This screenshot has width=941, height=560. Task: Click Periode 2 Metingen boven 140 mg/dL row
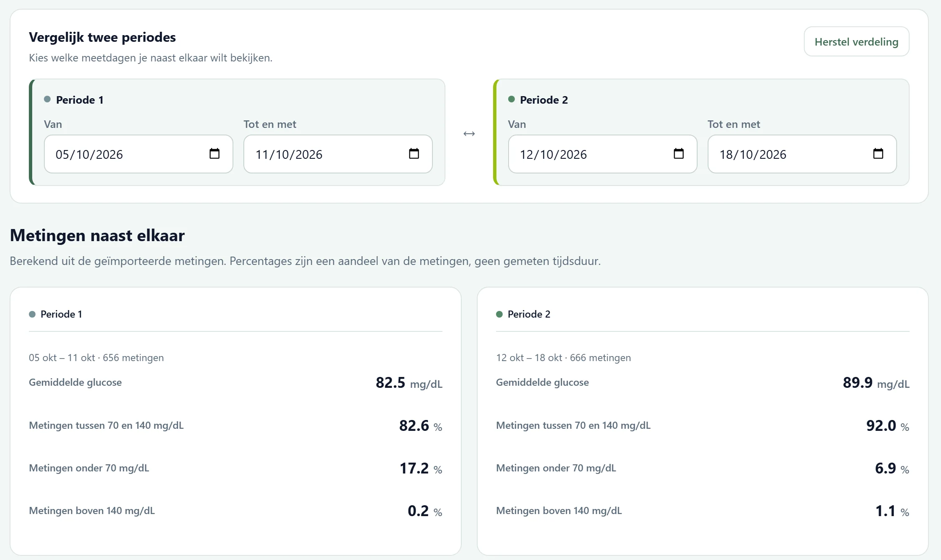pos(703,511)
